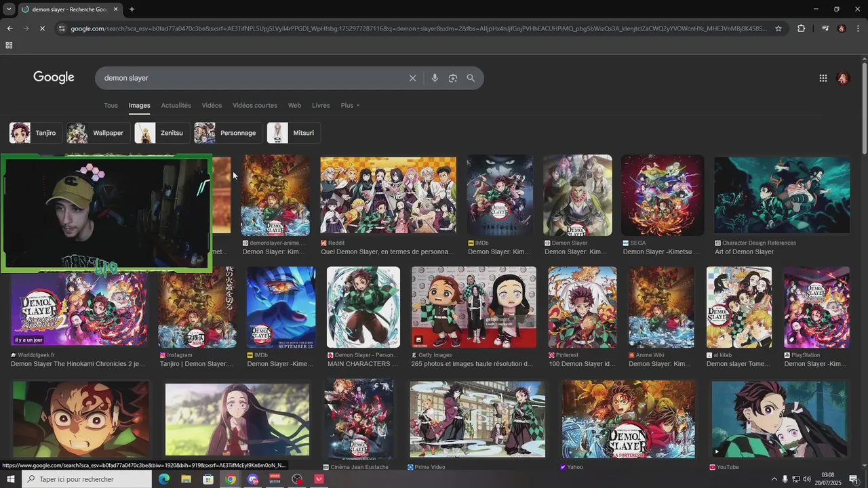Launch Microsoft Edge from the taskbar
The height and width of the screenshot is (488, 868).
[164, 479]
